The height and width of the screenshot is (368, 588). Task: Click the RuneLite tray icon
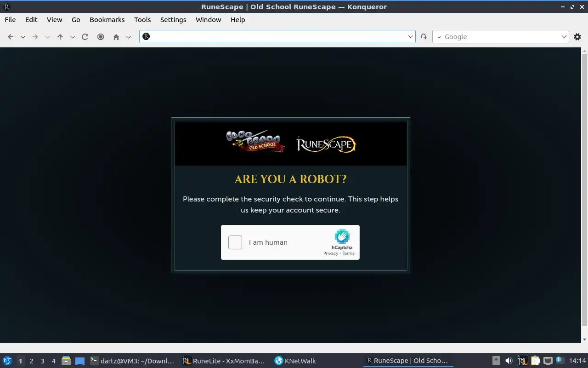(522, 361)
